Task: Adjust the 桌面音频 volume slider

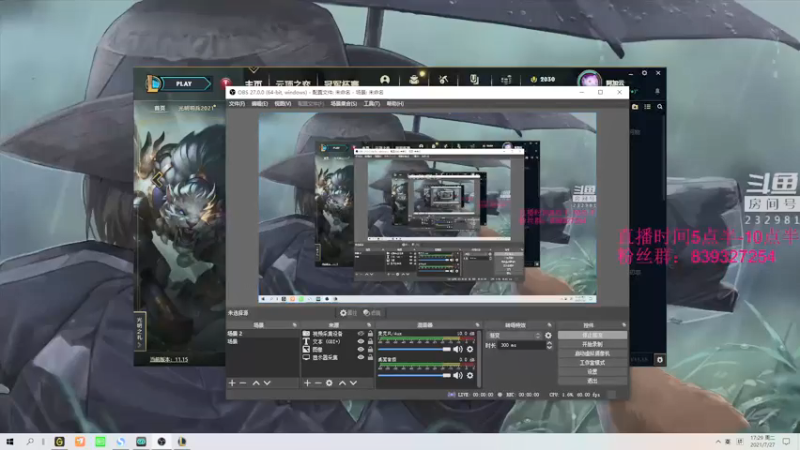Action: point(414,376)
